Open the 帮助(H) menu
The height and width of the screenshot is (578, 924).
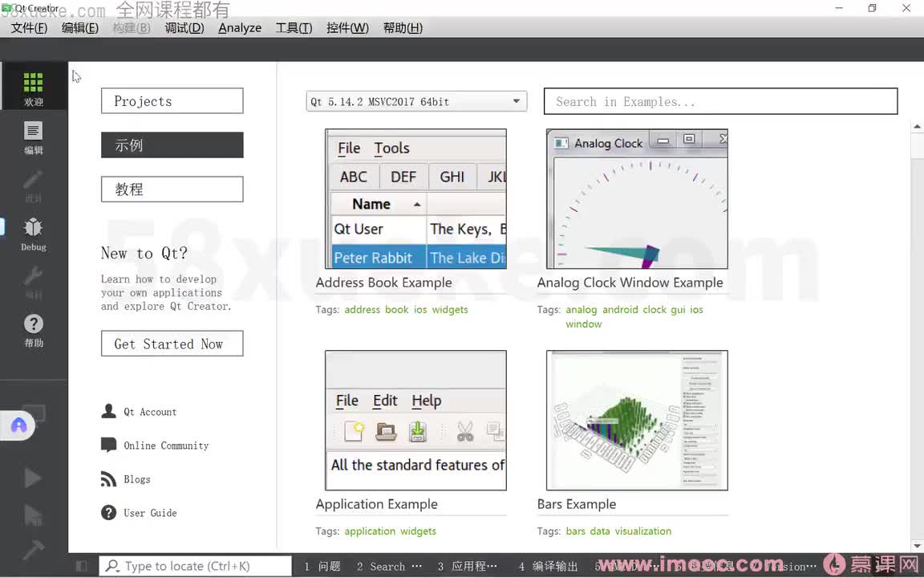pyautogui.click(x=403, y=28)
